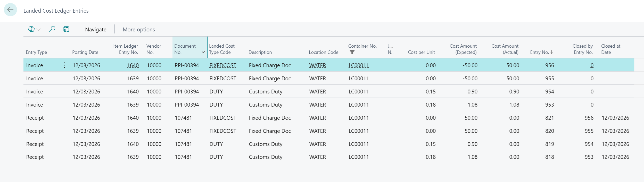Click the Cost Amount (Actual) column header

pos(505,49)
